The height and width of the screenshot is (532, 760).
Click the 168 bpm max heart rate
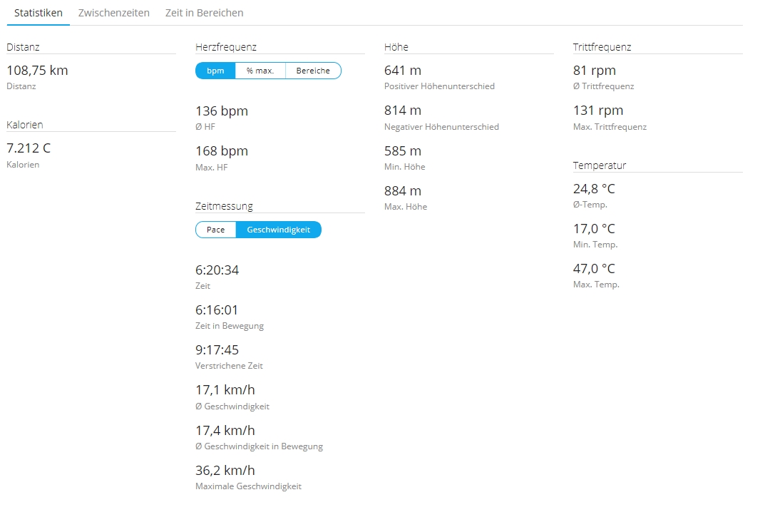point(222,151)
